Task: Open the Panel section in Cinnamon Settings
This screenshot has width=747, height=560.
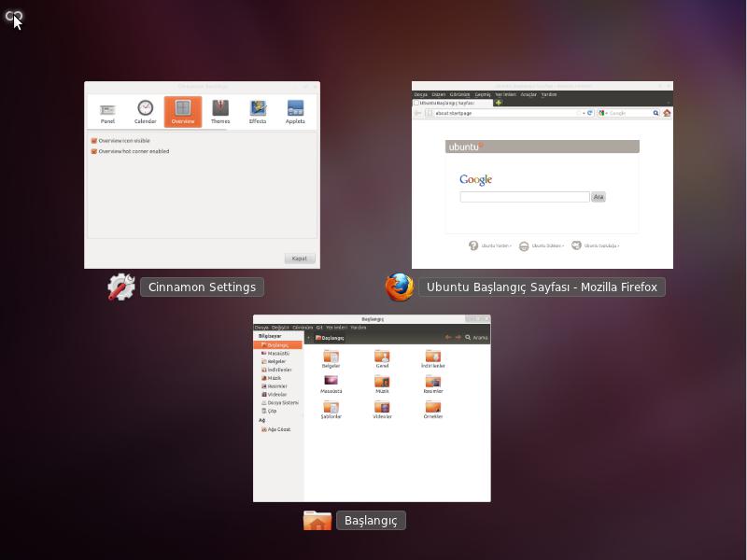Action: tap(107, 109)
